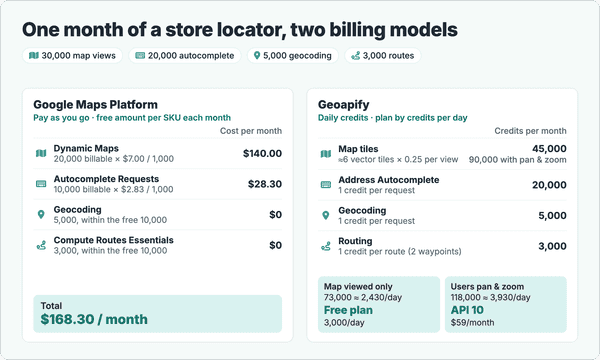Click the $0 value in Google Geocoding row
The height and width of the screenshot is (360, 600).
coord(276,215)
